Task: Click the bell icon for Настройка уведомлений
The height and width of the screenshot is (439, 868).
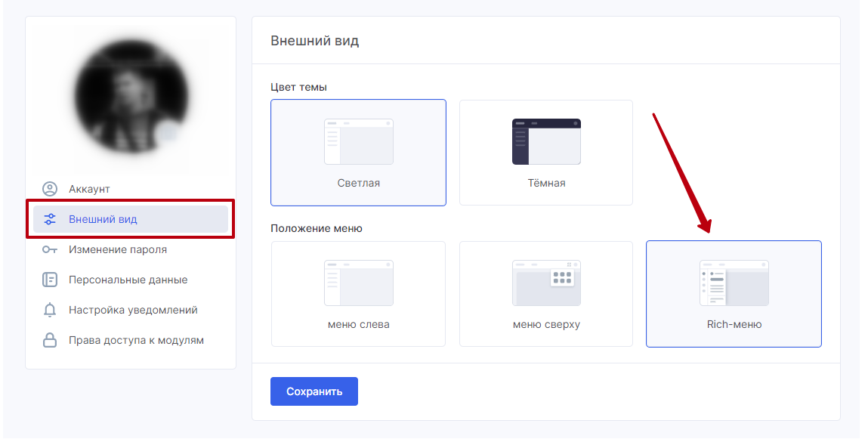Action: [50, 310]
